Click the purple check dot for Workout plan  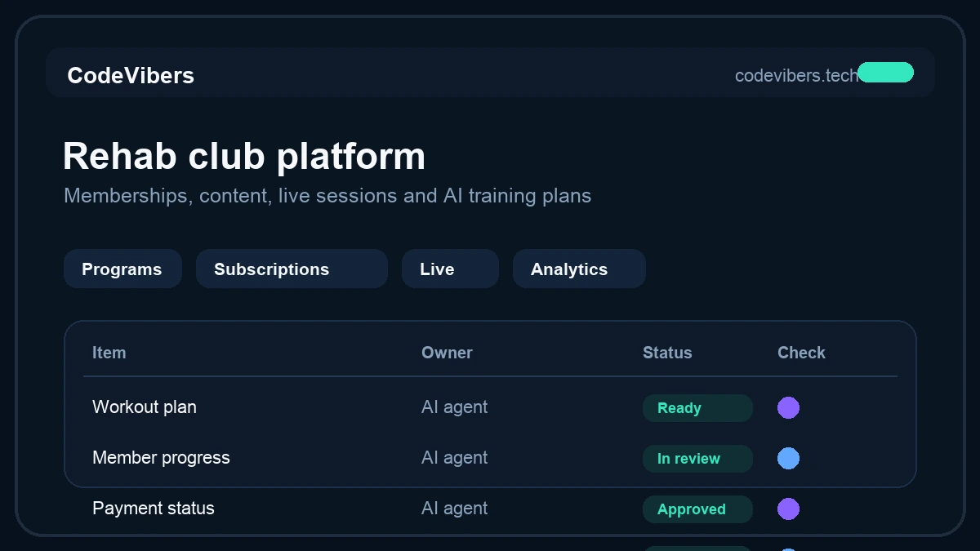[788, 407]
